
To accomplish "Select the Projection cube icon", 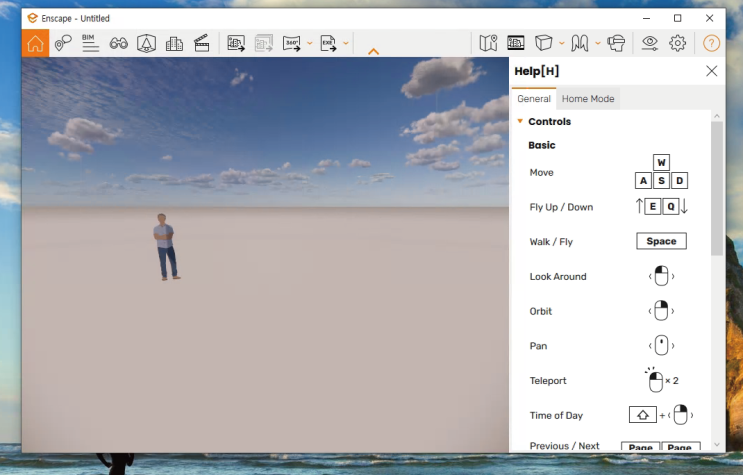I will pos(544,43).
